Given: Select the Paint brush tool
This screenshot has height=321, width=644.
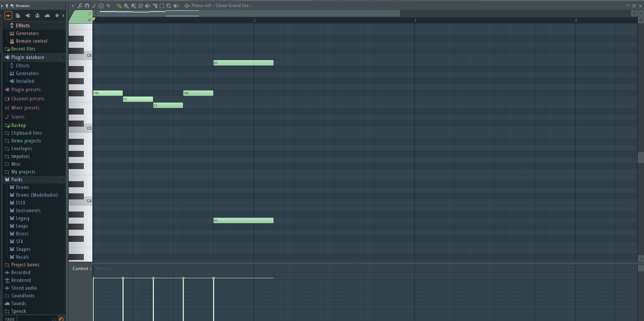Looking at the screenshot, I should (x=126, y=6).
